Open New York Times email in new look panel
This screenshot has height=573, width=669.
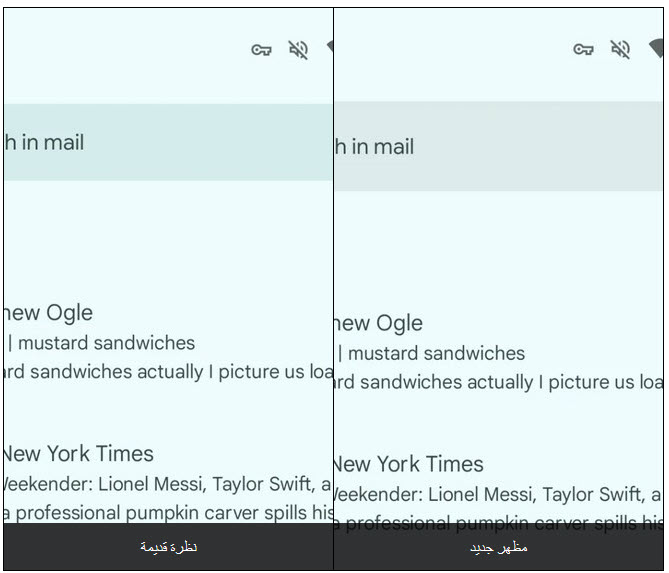click(x=409, y=464)
